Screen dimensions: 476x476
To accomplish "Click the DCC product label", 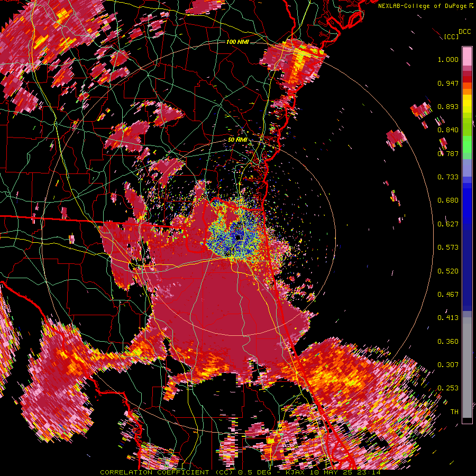I will (x=464, y=32).
